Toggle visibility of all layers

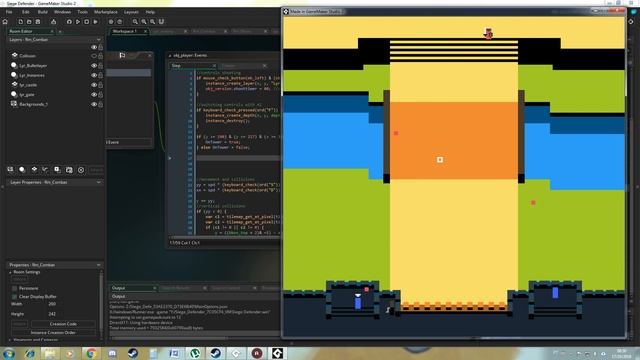(94, 47)
